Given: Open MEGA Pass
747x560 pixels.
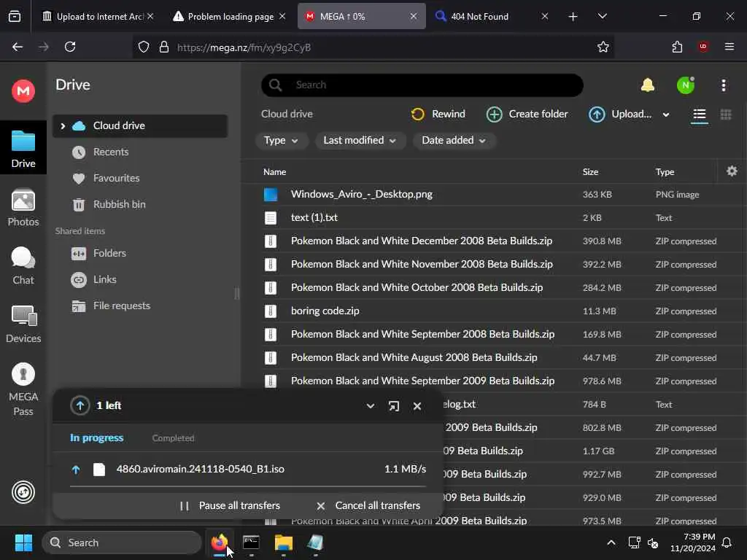Looking at the screenshot, I should [23, 389].
